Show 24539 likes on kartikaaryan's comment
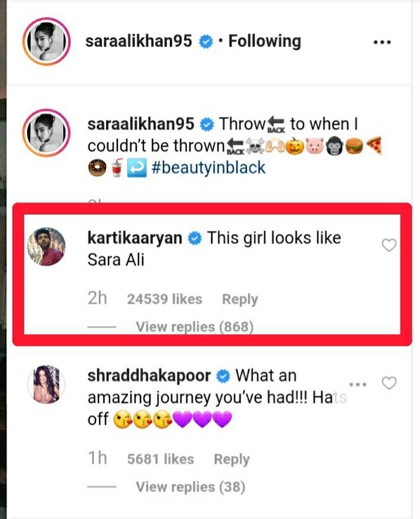The image size is (420, 519). tap(164, 299)
